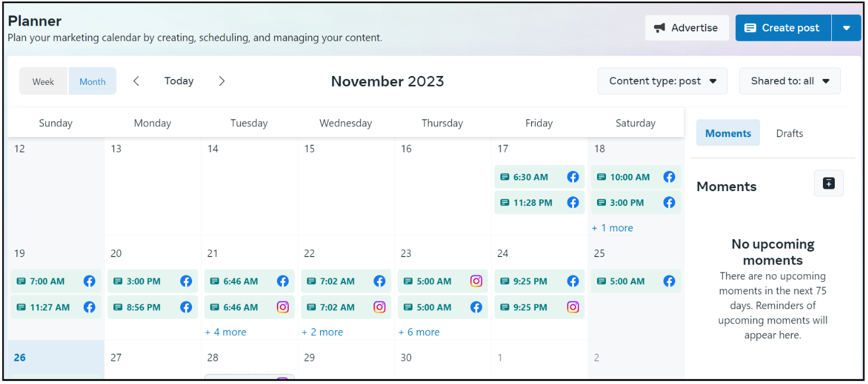Open the Drafts tab

[789, 134]
